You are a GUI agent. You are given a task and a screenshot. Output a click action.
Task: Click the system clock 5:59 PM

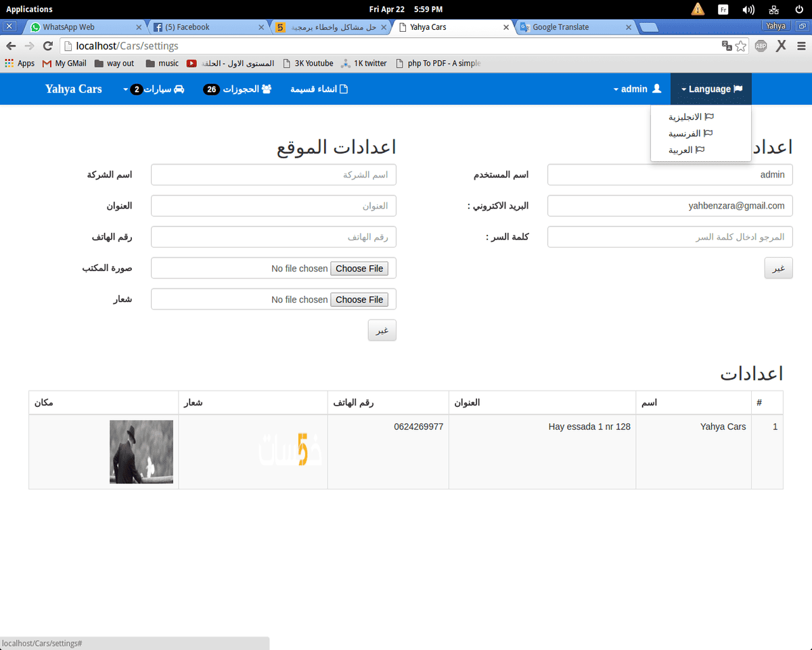(428, 9)
